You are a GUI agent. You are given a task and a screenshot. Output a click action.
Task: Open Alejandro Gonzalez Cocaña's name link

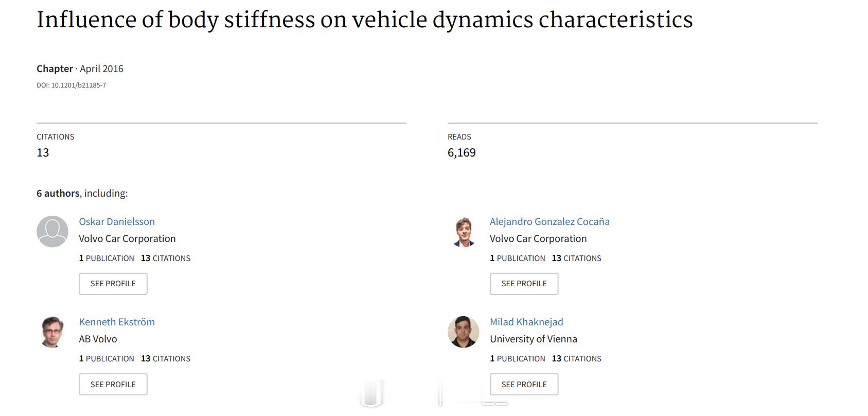click(x=550, y=221)
